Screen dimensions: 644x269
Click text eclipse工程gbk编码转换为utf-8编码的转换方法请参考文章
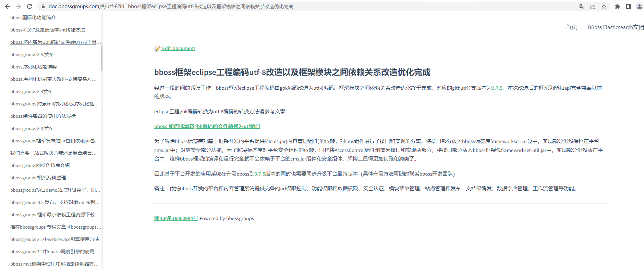pos(221,112)
